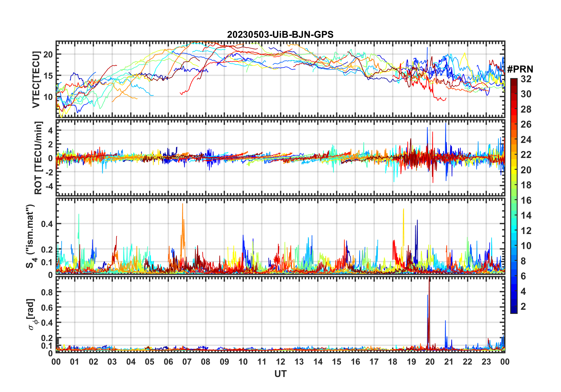Screen dimensions: 561x392
Task: Click x-axis hour label 19
Action: [411, 362]
